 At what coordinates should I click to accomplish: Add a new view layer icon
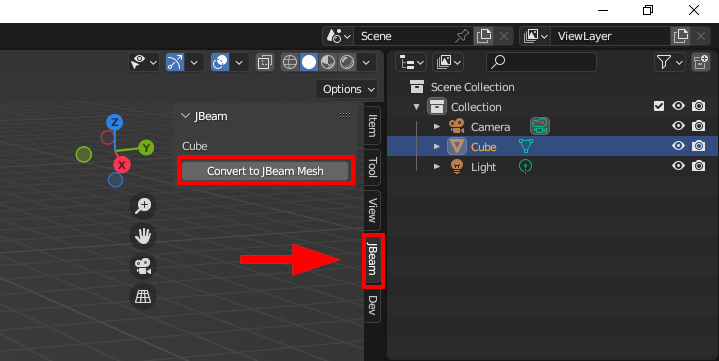click(x=681, y=36)
